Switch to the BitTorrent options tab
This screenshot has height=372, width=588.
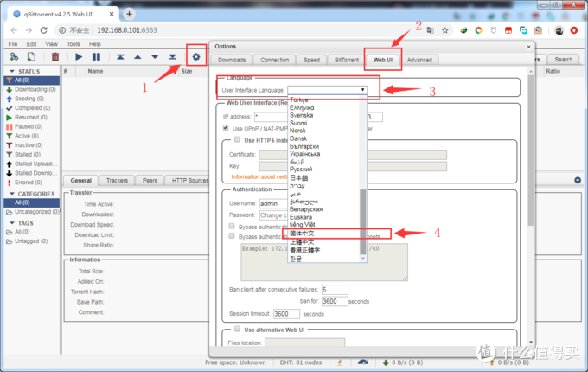pyautogui.click(x=347, y=60)
